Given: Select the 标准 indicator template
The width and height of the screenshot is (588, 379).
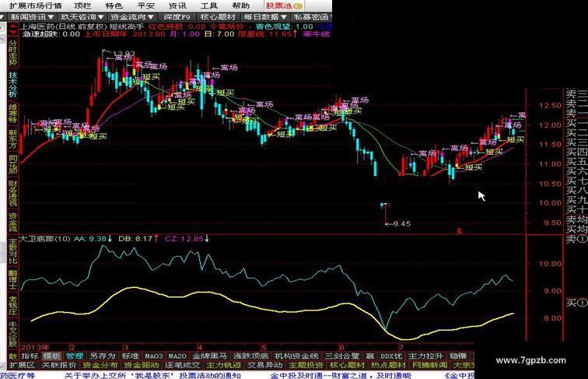Looking at the screenshot, I should [x=130, y=356].
